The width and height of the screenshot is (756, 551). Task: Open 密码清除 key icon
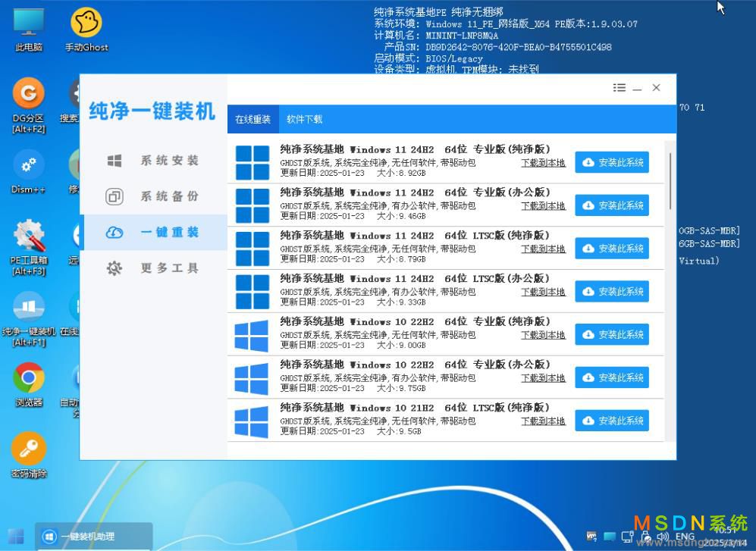(x=29, y=455)
